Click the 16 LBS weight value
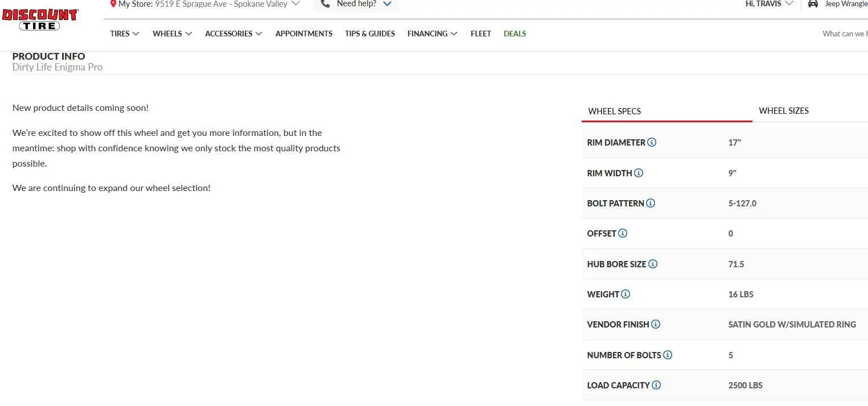 pos(741,294)
